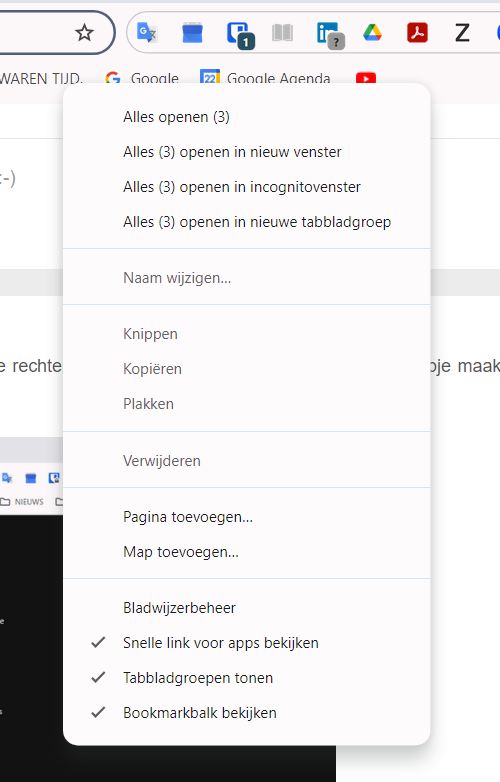Image resolution: width=500 pixels, height=782 pixels.
Task: Open the LinkedIn extension icon
Action: (x=330, y=34)
